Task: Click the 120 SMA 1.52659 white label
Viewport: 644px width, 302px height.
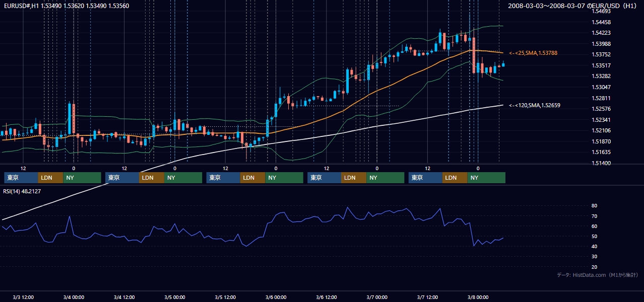Action: tap(535, 105)
